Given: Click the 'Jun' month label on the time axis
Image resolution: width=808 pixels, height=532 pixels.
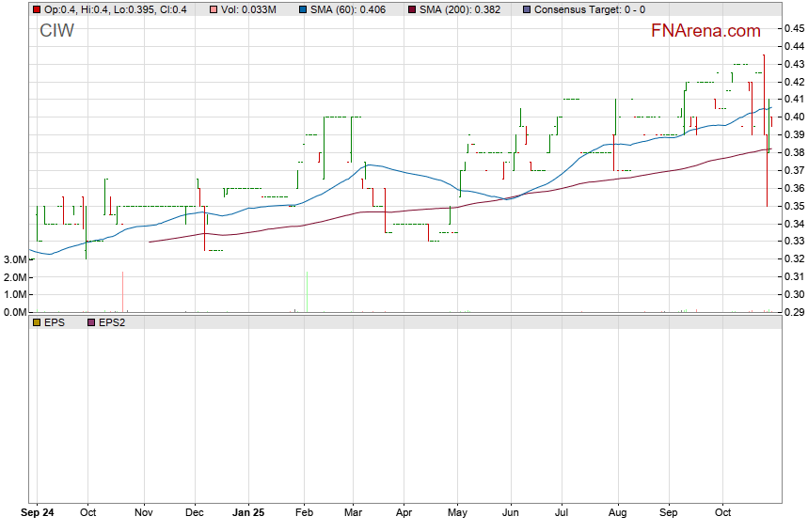Looking at the screenshot, I should 511,514.
